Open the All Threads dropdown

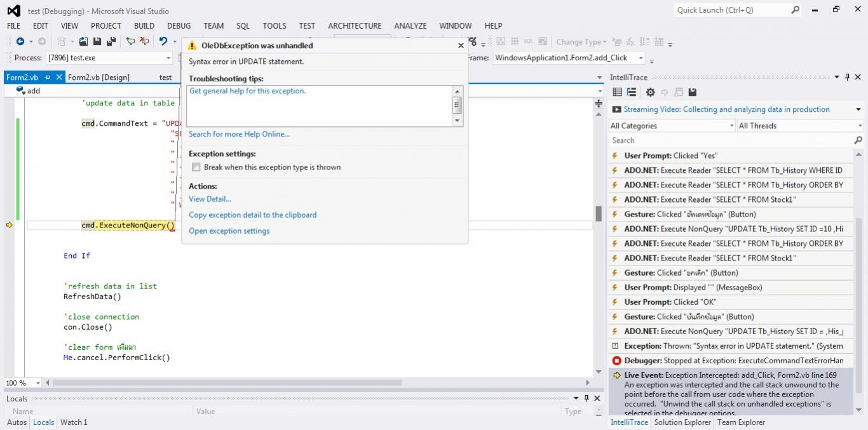[x=799, y=126]
